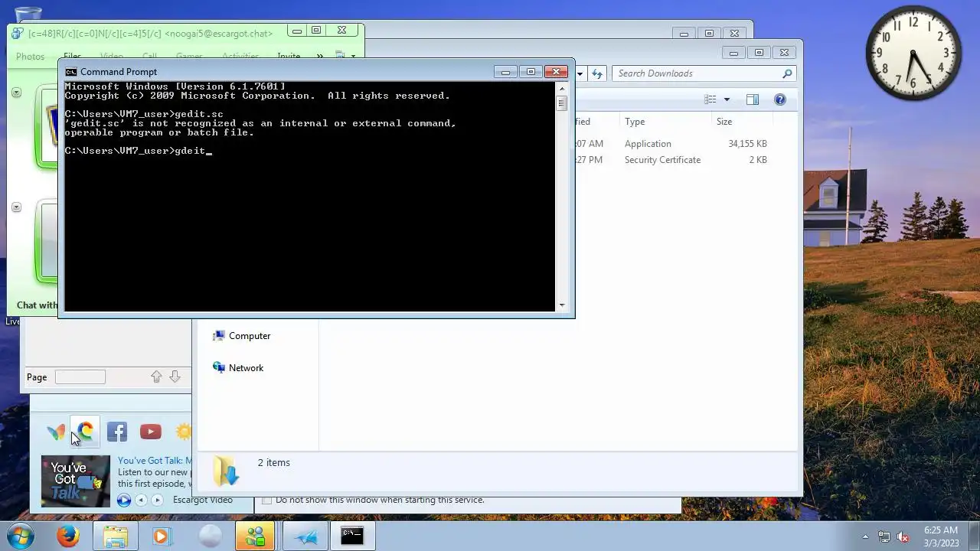Refresh the Downloads folder view
Viewport: 980px width, 551px height.
tap(597, 73)
